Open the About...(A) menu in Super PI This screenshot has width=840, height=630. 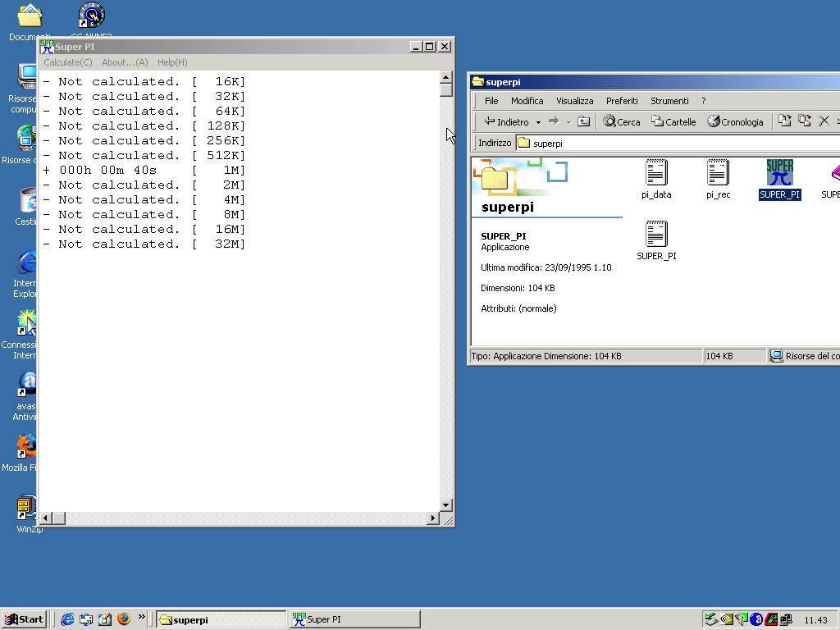125,62
